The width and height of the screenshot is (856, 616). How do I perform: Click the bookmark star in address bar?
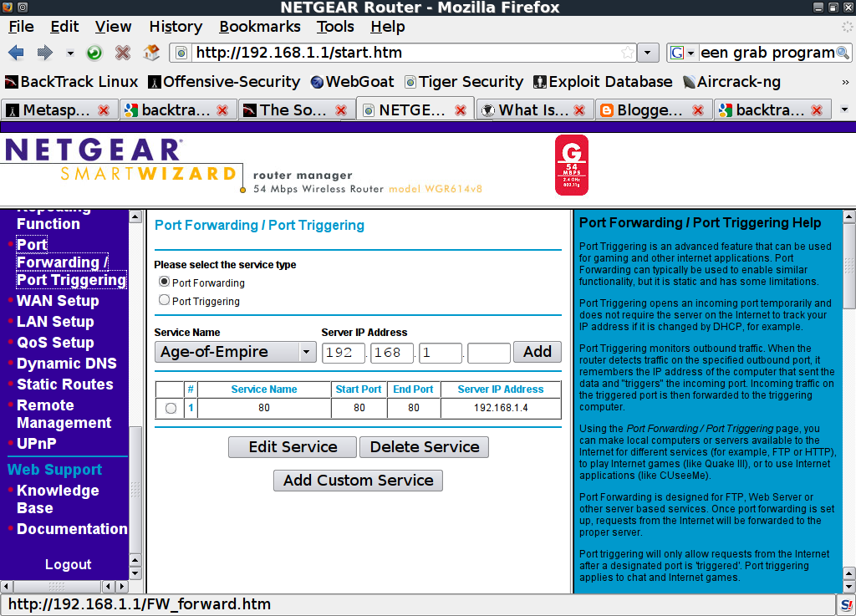628,53
